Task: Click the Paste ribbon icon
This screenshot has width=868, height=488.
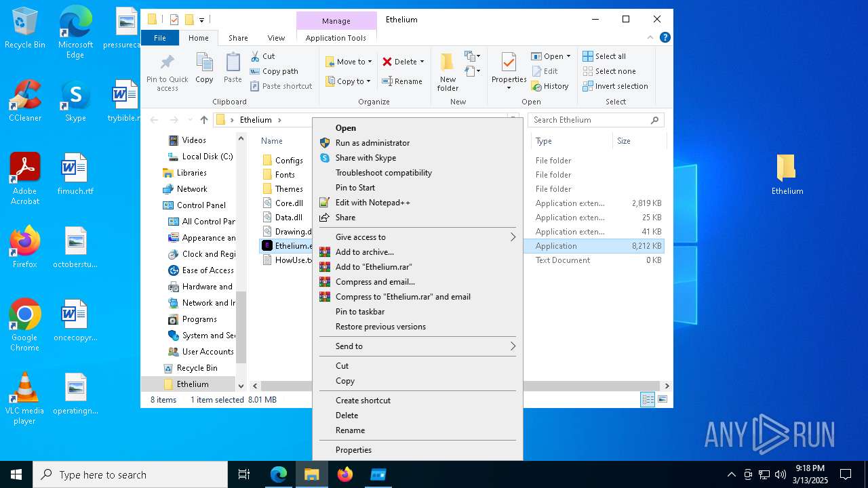Action: tap(233, 68)
